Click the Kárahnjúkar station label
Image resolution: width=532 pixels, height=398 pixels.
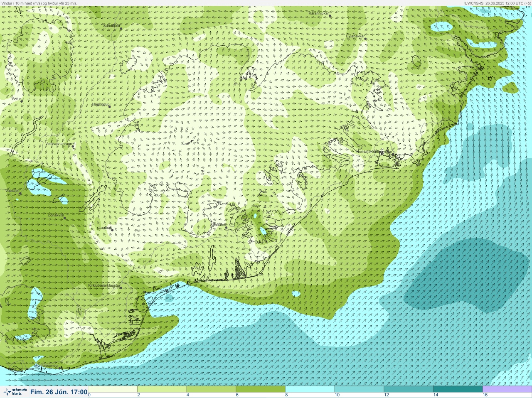pos(319,14)
